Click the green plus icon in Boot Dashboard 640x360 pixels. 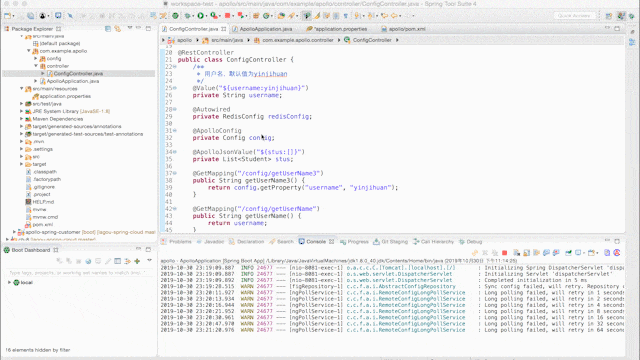(137, 261)
